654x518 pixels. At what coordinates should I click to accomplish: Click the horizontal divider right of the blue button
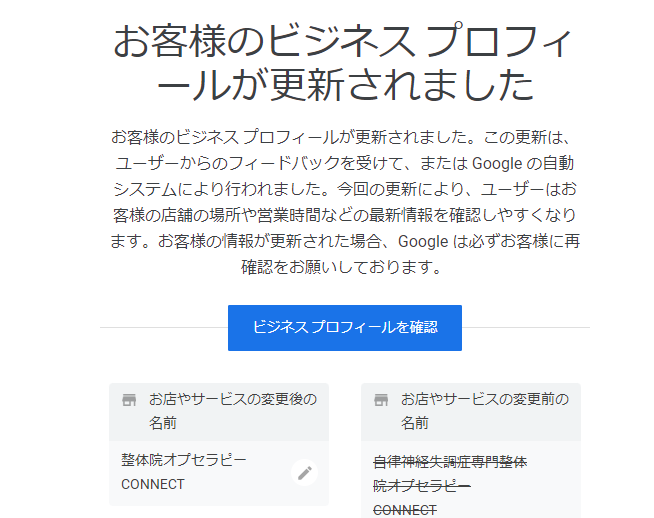pos(526,328)
